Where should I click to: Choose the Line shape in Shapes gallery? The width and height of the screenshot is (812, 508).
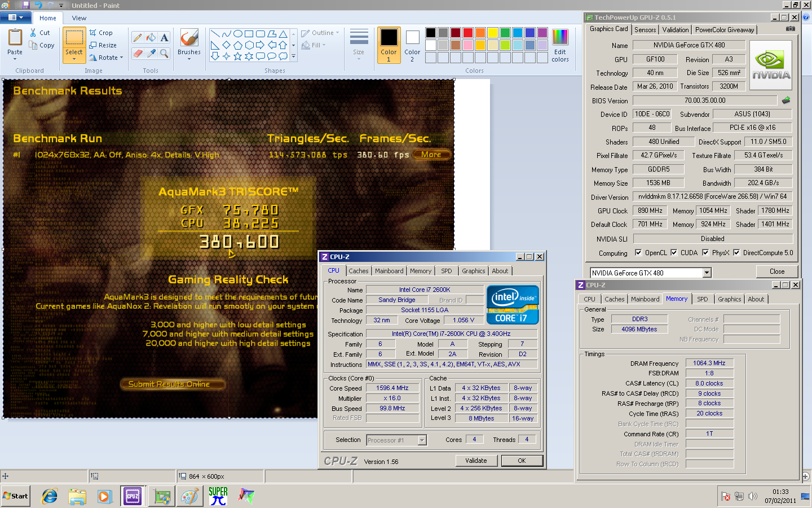pos(215,34)
